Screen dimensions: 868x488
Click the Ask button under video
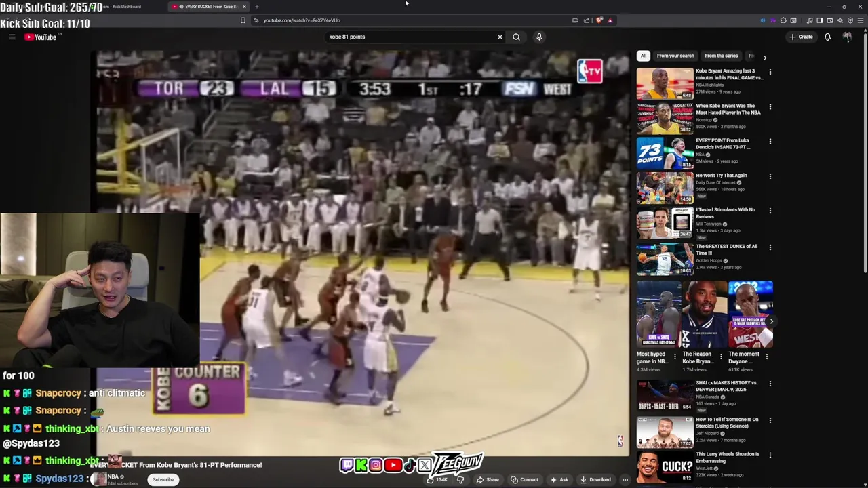[559, 480]
